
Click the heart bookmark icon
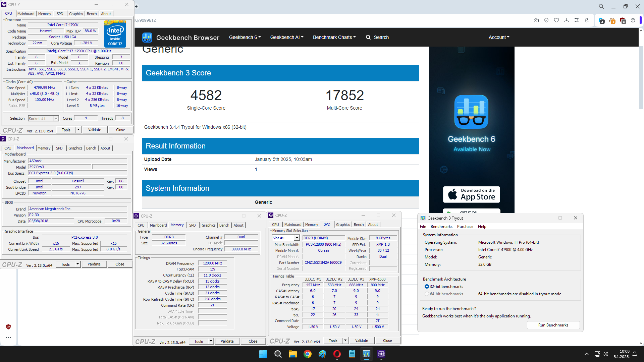pos(556,20)
